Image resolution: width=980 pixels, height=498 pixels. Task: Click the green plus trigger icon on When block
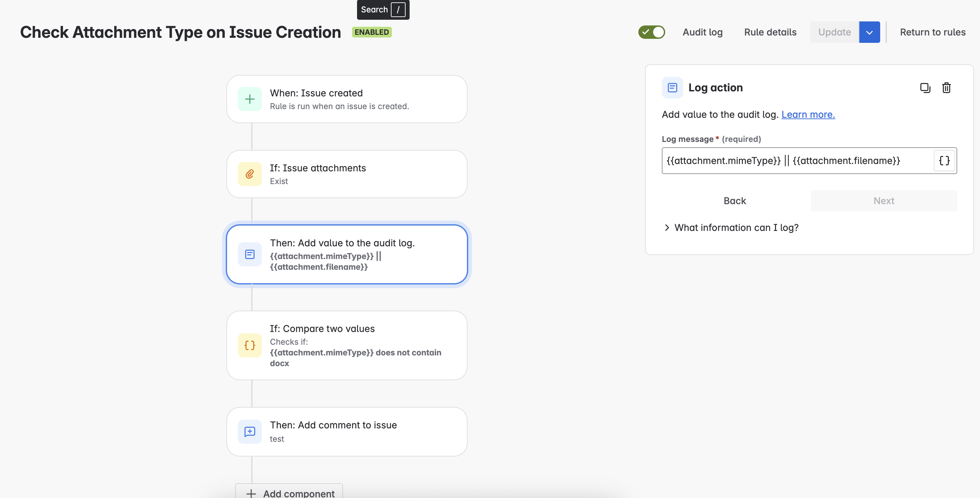(x=250, y=99)
